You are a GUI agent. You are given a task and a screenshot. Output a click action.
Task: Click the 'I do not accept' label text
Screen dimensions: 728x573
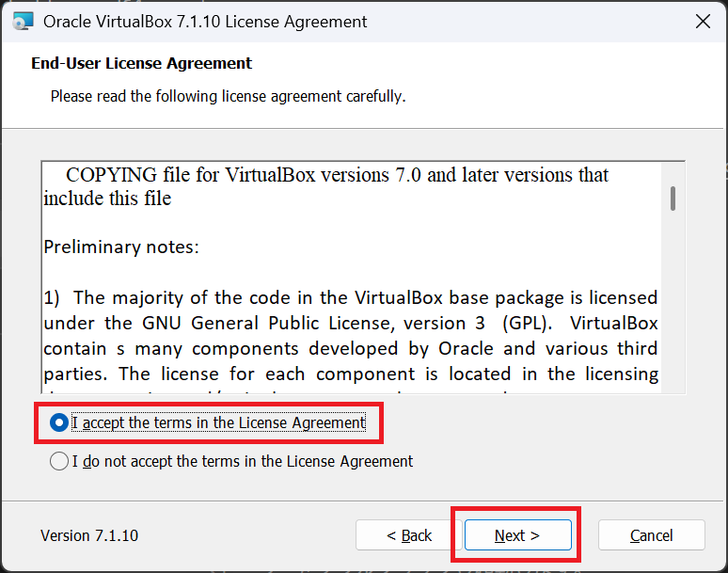[x=243, y=461]
